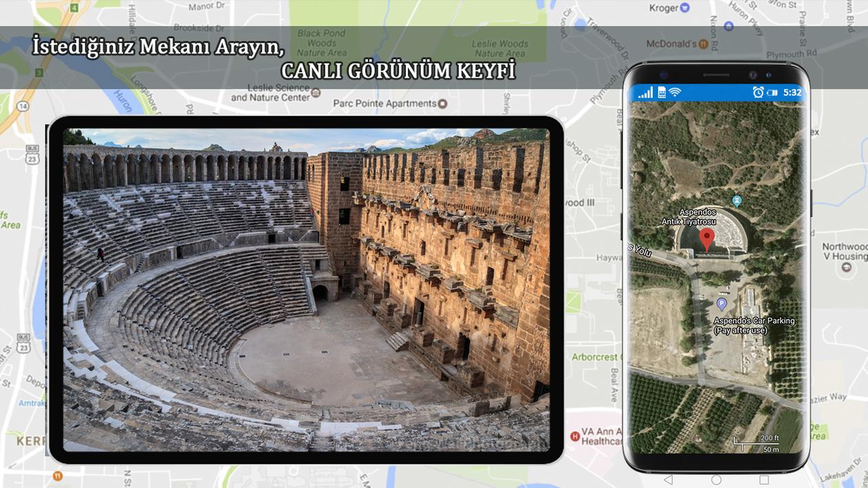The image size is (868, 488).
Task: Tap the satellite map view on phone
Action: [x=716, y=278]
